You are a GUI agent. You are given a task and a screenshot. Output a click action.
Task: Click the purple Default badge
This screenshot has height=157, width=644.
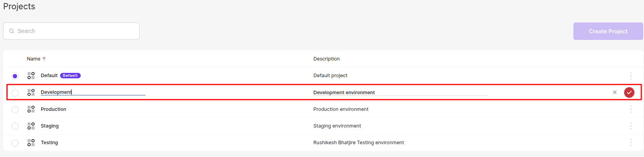click(70, 76)
